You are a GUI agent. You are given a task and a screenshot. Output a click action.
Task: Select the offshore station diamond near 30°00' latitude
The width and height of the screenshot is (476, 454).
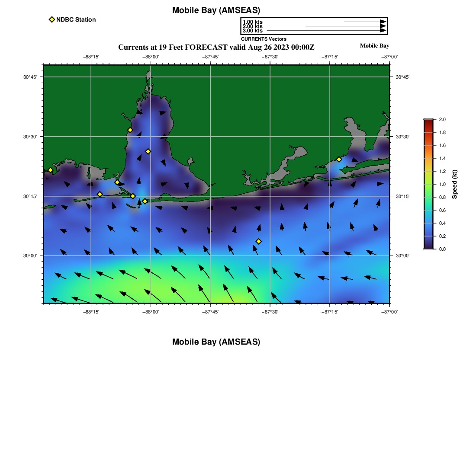pos(258,241)
